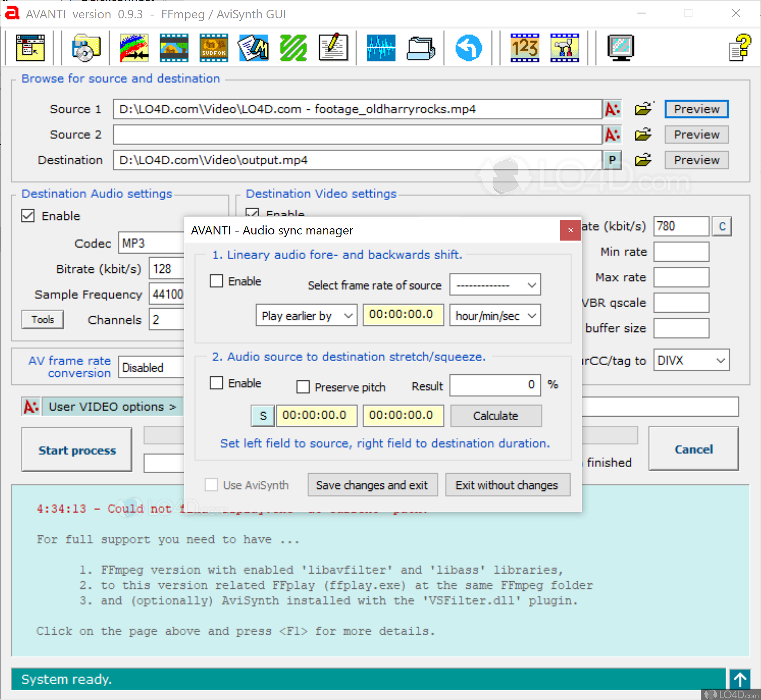761x700 pixels.
Task: Close the Audio sync manager dialog
Action: (x=571, y=230)
